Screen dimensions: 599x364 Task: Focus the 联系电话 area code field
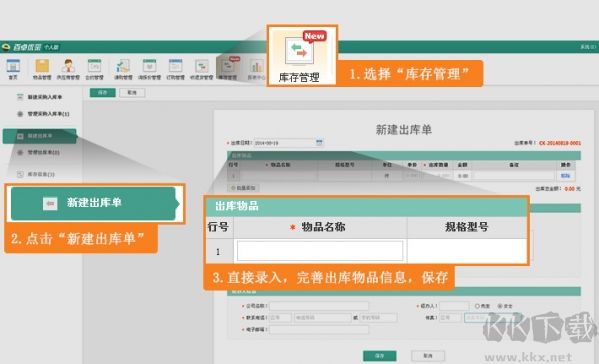(x=280, y=317)
